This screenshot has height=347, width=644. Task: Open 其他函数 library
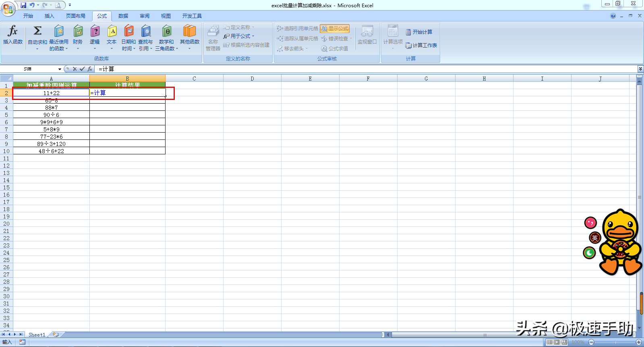190,38
